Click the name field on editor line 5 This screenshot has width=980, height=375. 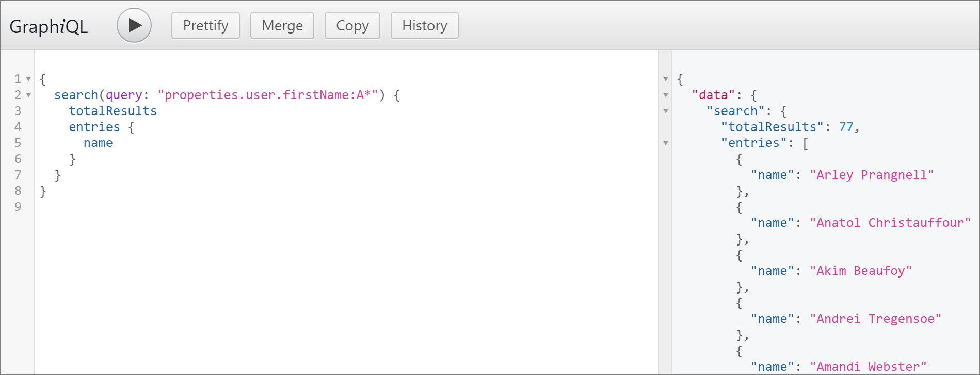point(98,143)
